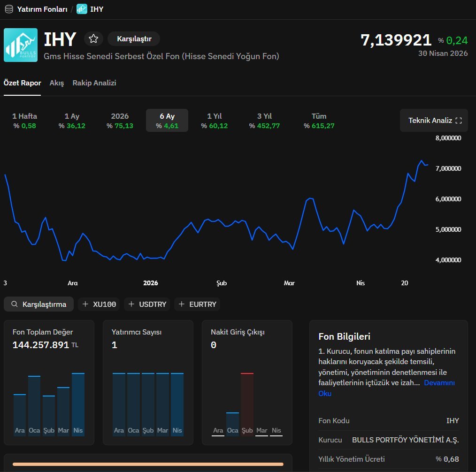Click the Oca bar in Nakit Giriş Çıkışı

232,424
